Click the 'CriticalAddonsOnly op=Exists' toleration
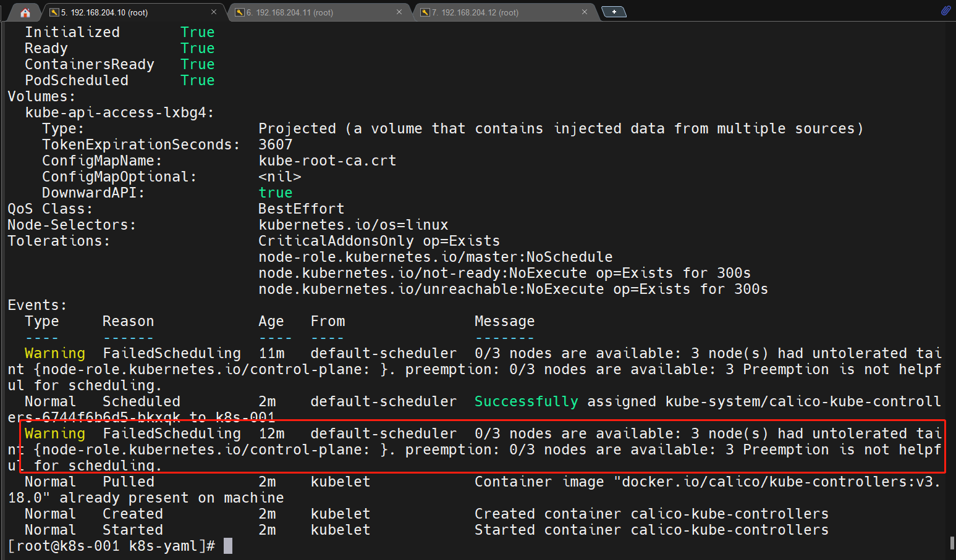The height and width of the screenshot is (560, 956). click(x=379, y=241)
